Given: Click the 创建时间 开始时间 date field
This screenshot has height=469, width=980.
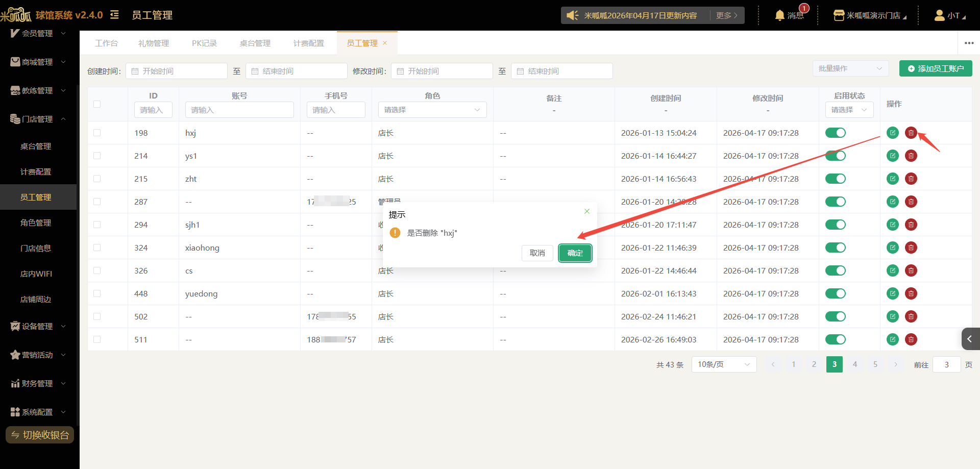Looking at the screenshot, I should tap(177, 71).
